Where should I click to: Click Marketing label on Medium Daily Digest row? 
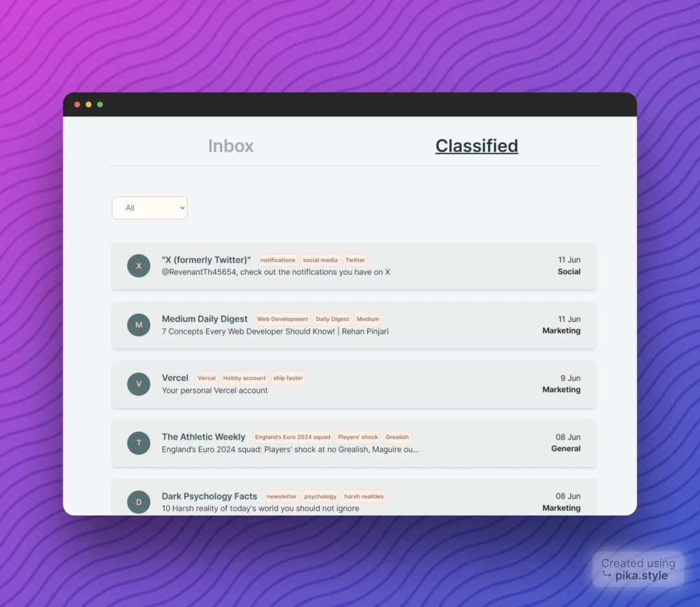(x=561, y=331)
